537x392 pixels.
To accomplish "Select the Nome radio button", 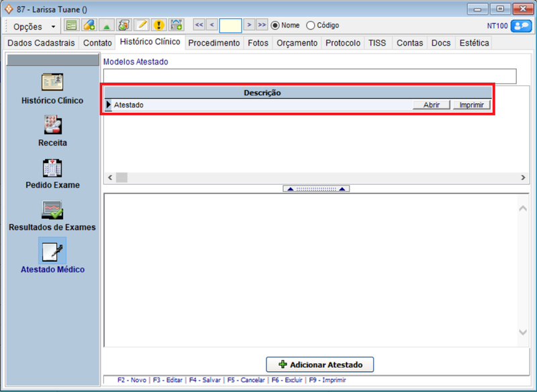I will point(275,26).
